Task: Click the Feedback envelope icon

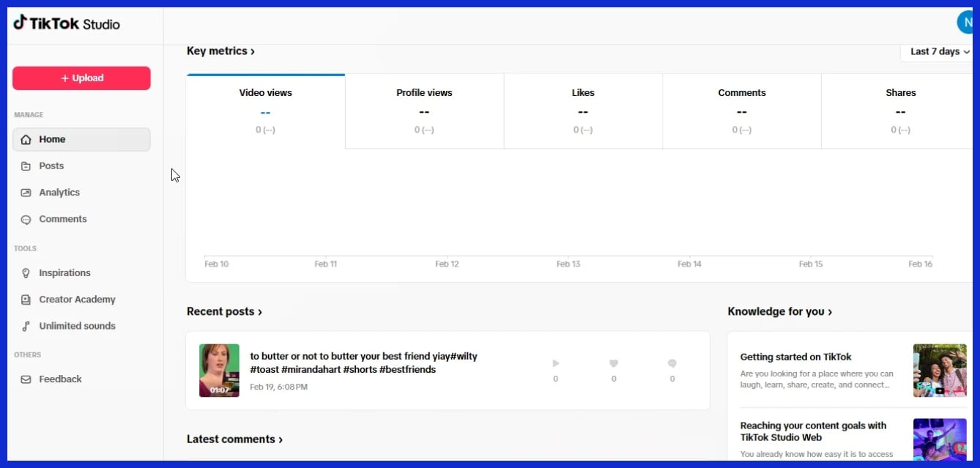Action: click(x=26, y=379)
